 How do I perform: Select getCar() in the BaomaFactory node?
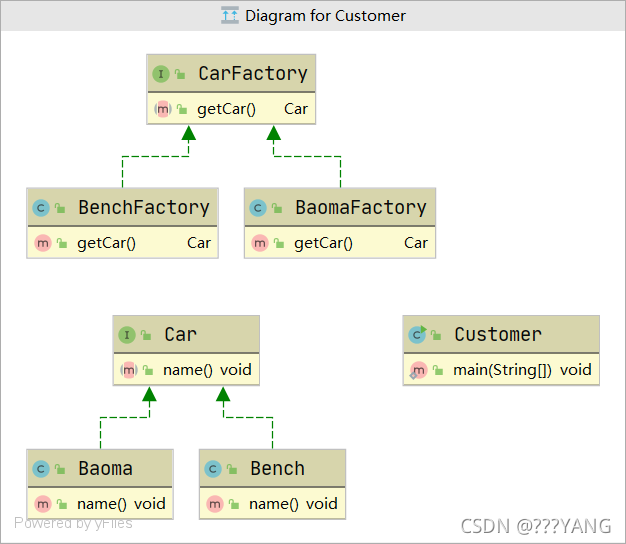click(323, 243)
